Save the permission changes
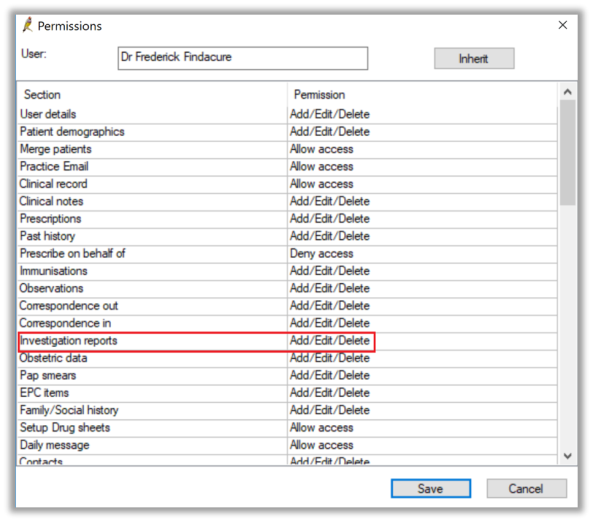The image size is (593, 522). click(x=430, y=488)
